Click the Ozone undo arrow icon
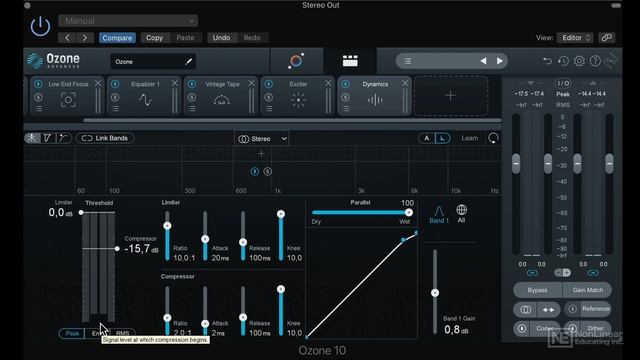640x360 pixels. pos(547,61)
